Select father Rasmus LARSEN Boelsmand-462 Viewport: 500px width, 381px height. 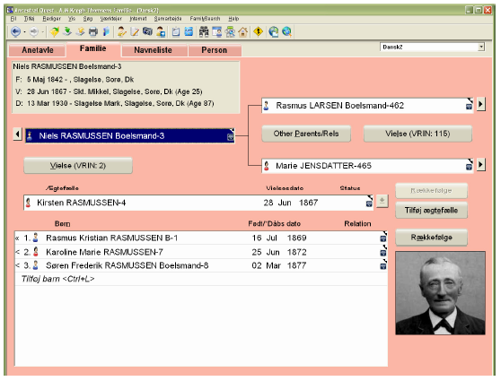367,106
